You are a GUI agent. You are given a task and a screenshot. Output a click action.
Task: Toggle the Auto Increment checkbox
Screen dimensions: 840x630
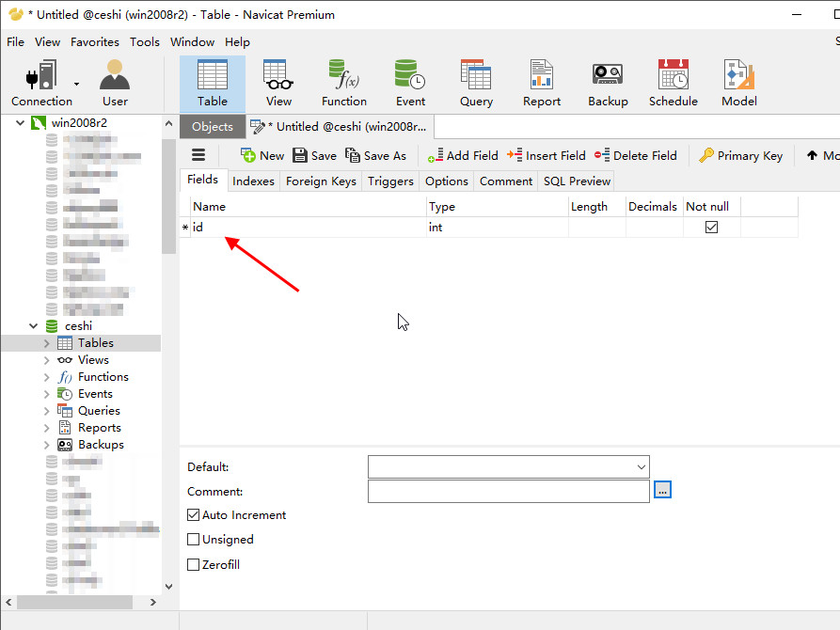[194, 515]
